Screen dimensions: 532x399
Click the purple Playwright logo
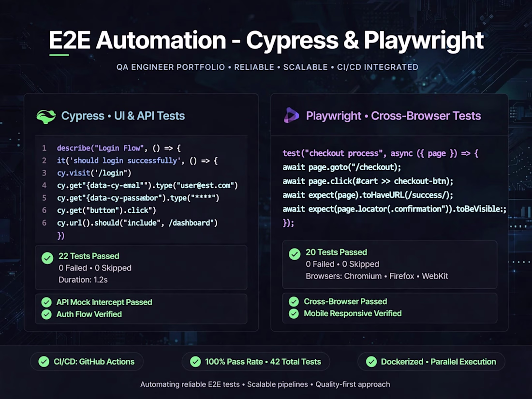click(292, 116)
